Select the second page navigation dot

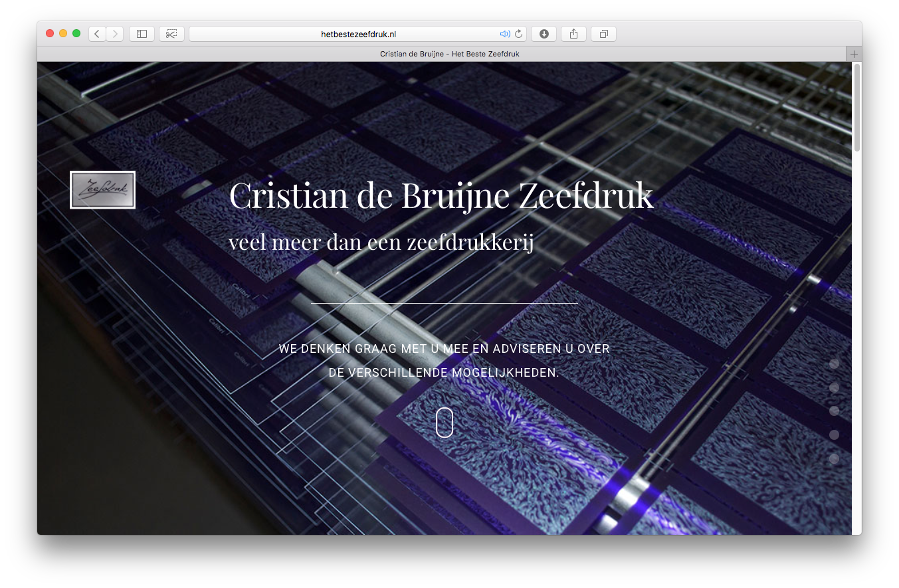point(834,387)
